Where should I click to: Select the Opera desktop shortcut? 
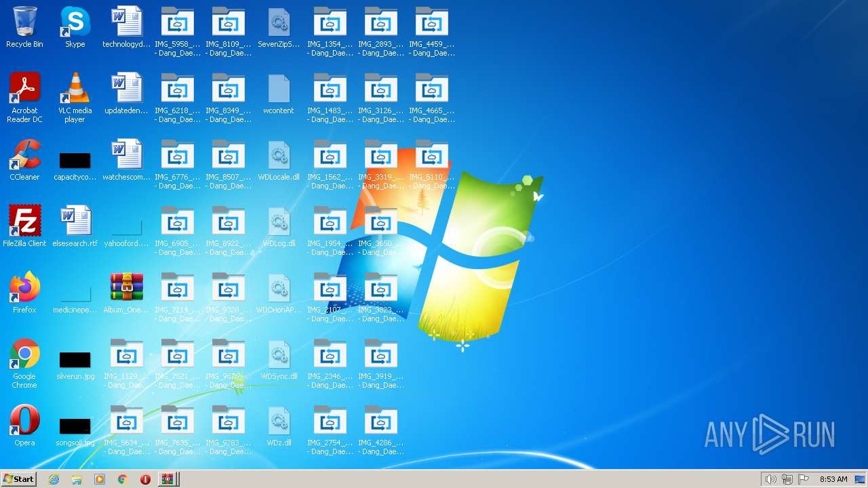pyautogui.click(x=24, y=426)
